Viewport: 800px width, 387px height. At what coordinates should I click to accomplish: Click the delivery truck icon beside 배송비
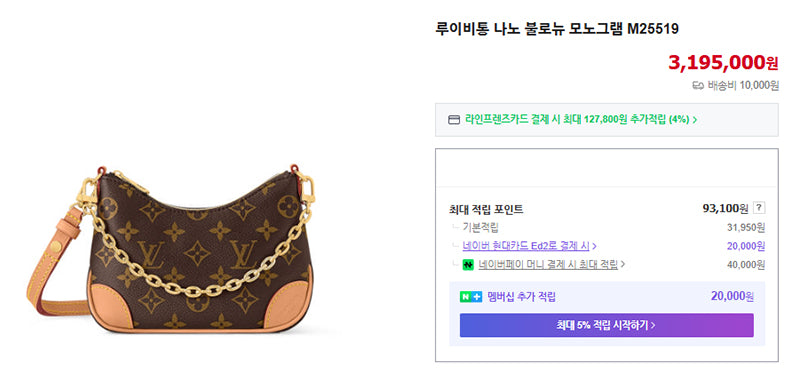(698, 86)
